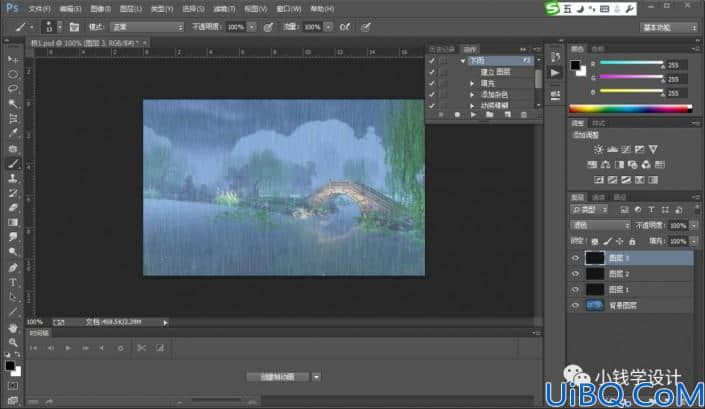The width and height of the screenshot is (705, 409).
Task: Select the Pen tool
Action: 13,267
